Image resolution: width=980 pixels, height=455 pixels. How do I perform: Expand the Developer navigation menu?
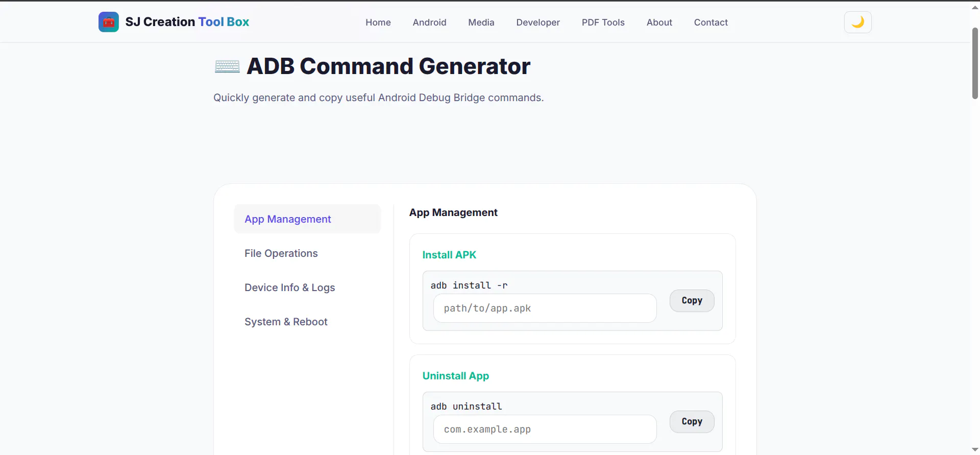[x=538, y=22]
